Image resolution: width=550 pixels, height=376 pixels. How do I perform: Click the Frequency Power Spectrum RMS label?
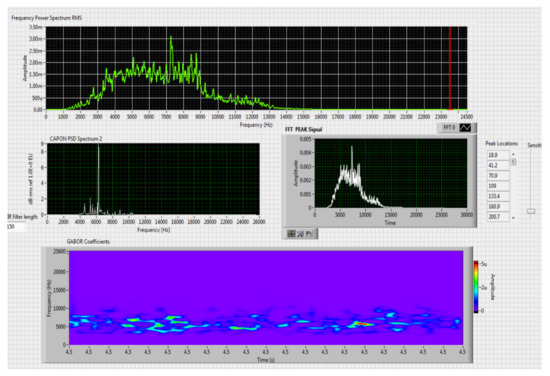[47, 18]
